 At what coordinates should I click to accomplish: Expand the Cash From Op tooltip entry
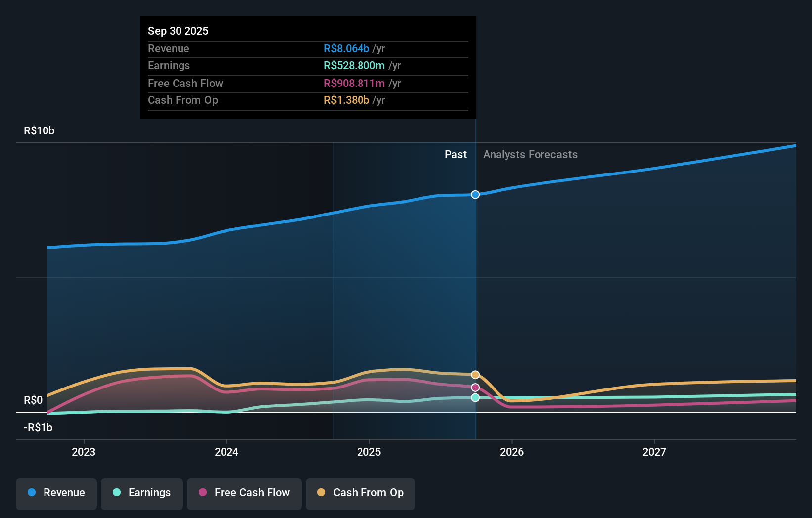point(307,100)
